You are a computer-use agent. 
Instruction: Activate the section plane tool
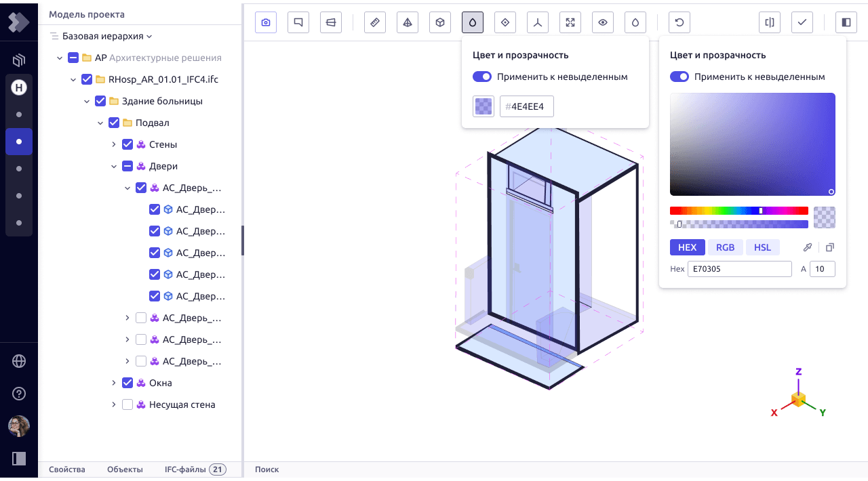click(331, 22)
